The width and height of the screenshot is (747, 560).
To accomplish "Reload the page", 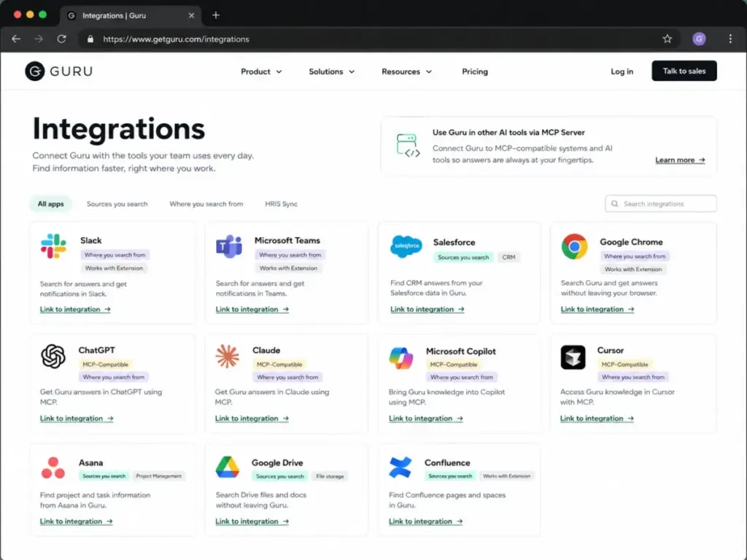I will pyautogui.click(x=61, y=39).
